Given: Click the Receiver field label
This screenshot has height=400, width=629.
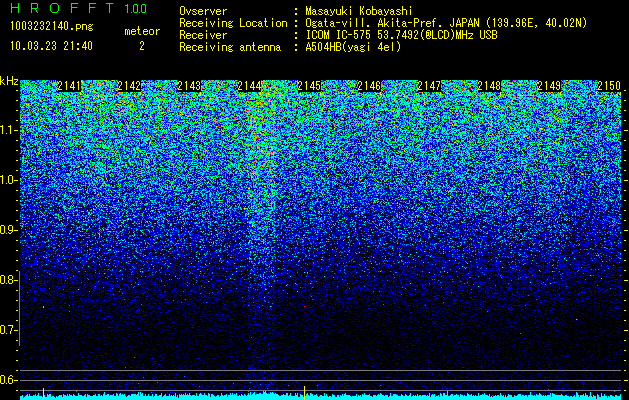Looking at the screenshot, I should 203,35.
